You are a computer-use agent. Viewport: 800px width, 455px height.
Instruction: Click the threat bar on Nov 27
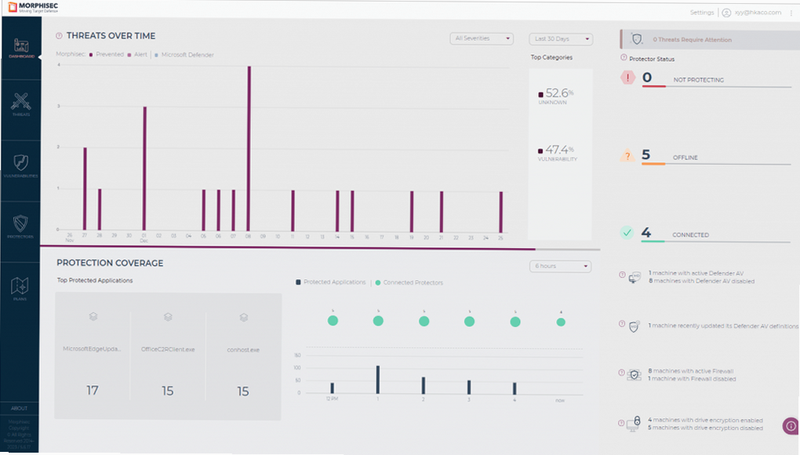85,189
